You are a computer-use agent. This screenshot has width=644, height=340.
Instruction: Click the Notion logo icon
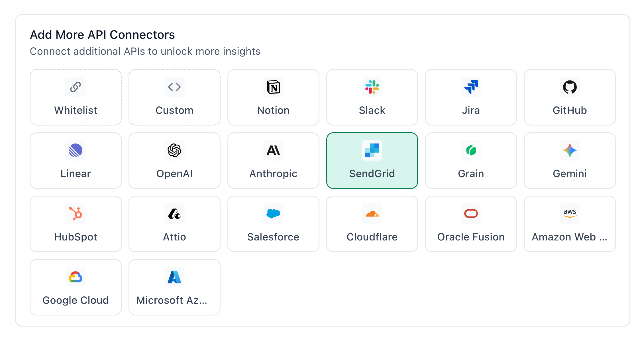click(x=273, y=87)
